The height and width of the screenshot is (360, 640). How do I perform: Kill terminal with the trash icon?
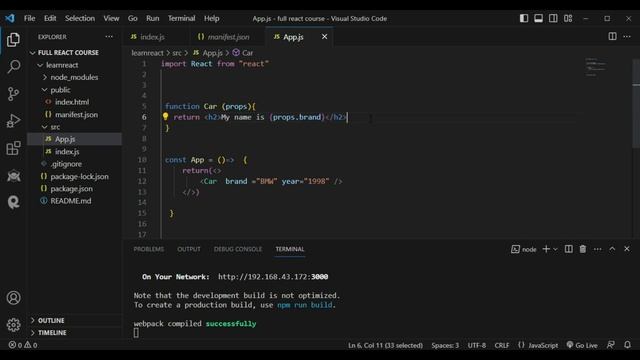click(582, 249)
